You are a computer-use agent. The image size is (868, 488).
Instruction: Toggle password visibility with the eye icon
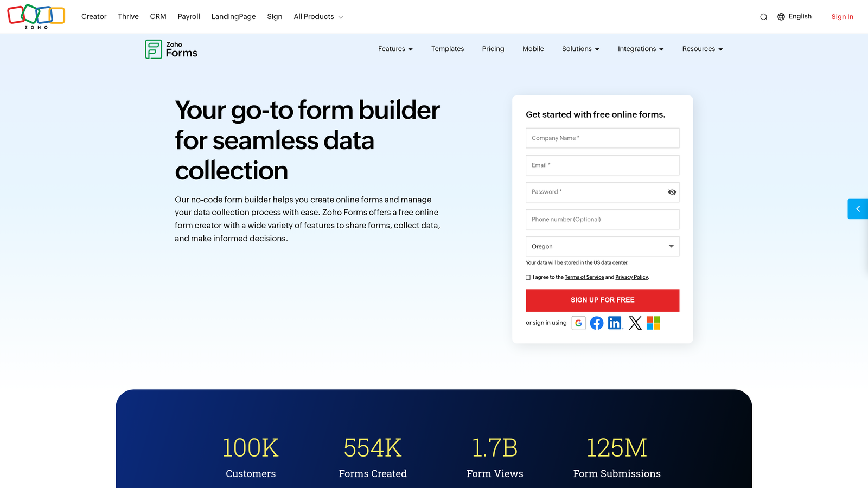672,192
